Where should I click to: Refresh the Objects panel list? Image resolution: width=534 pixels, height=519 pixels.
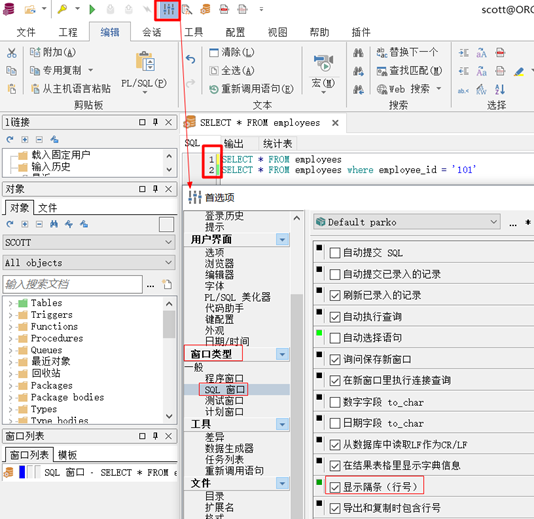tap(10, 224)
